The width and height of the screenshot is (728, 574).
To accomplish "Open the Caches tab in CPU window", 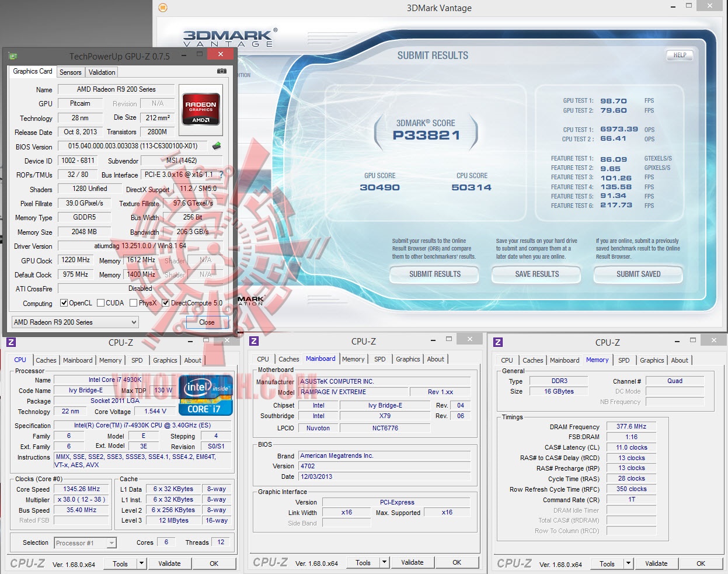I will 46,360.
